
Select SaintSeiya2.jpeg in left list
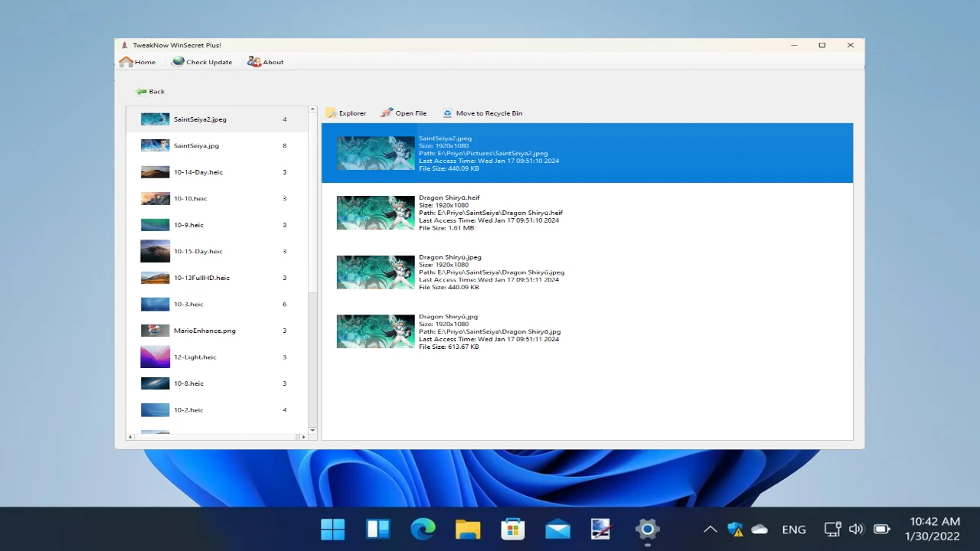coord(217,119)
